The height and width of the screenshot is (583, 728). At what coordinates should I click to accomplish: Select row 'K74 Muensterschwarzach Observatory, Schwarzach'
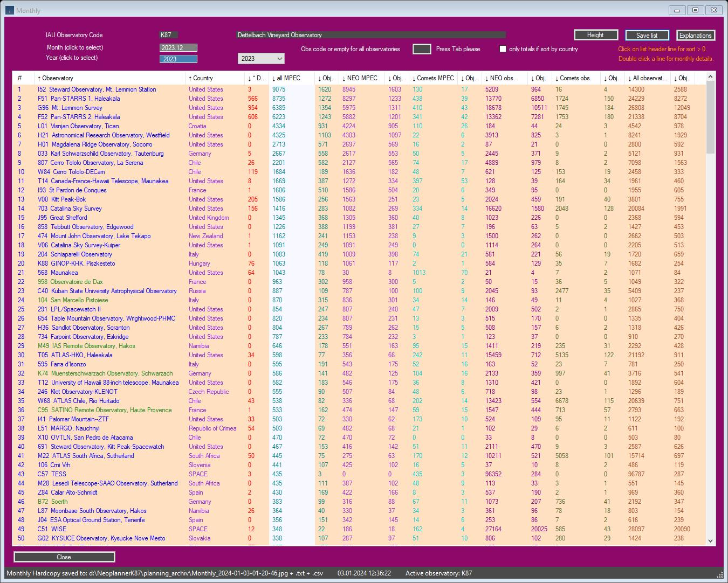pyautogui.click(x=359, y=373)
